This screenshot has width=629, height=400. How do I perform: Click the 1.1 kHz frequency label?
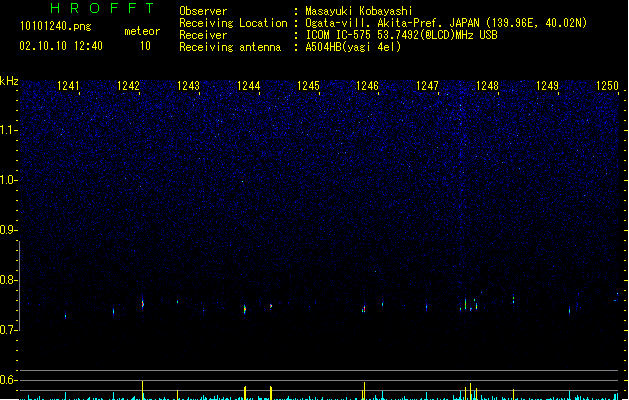[8, 130]
